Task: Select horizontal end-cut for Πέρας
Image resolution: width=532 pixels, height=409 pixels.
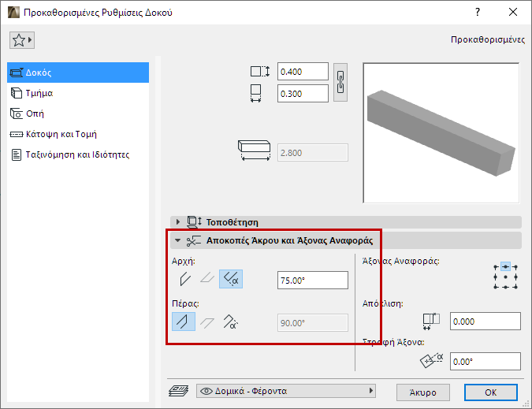Action: (207, 322)
